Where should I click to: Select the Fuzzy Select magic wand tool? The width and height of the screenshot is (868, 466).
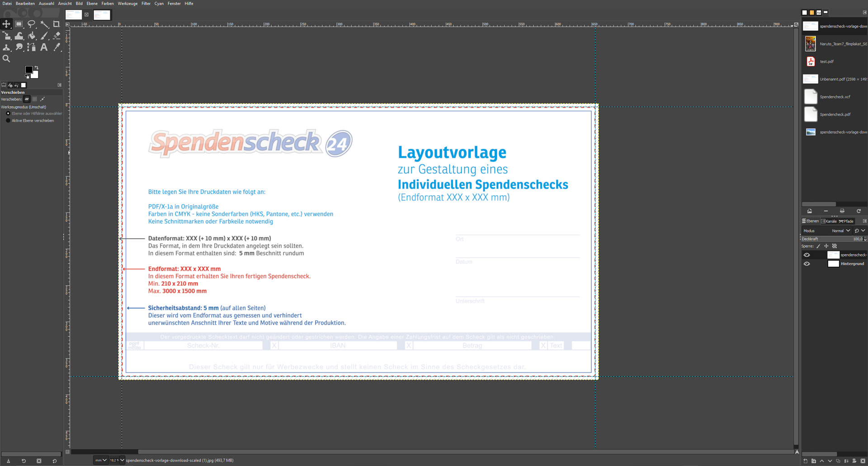click(x=44, y=24)
